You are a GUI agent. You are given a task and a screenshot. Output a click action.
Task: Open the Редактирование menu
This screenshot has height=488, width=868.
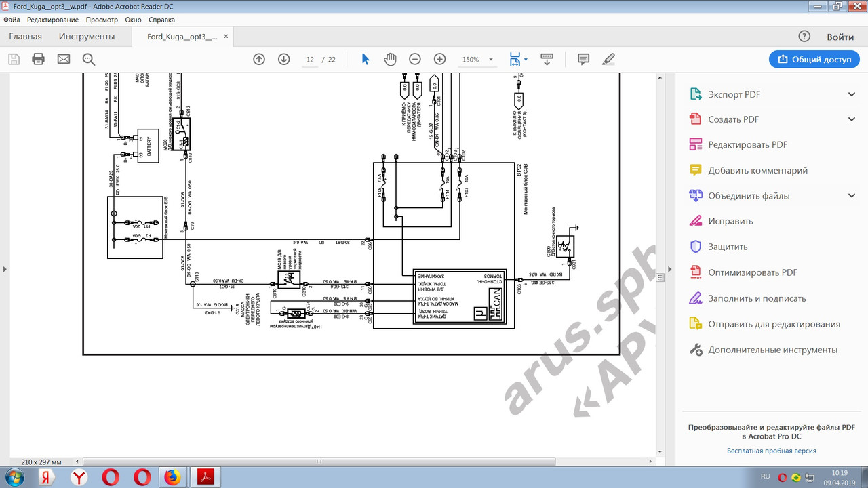53,20
